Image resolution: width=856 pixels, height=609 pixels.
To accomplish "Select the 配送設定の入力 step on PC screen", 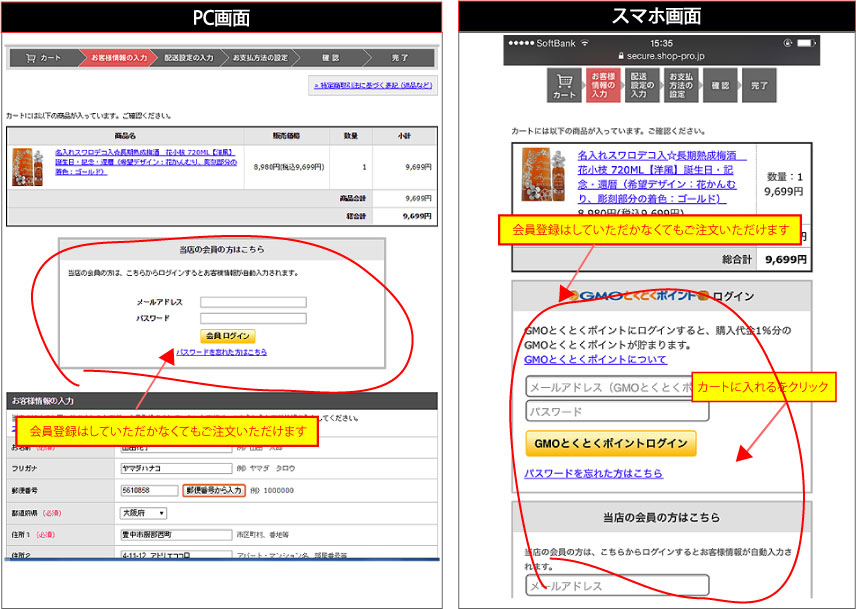I will pyautogui.click(x=188, y=58).
